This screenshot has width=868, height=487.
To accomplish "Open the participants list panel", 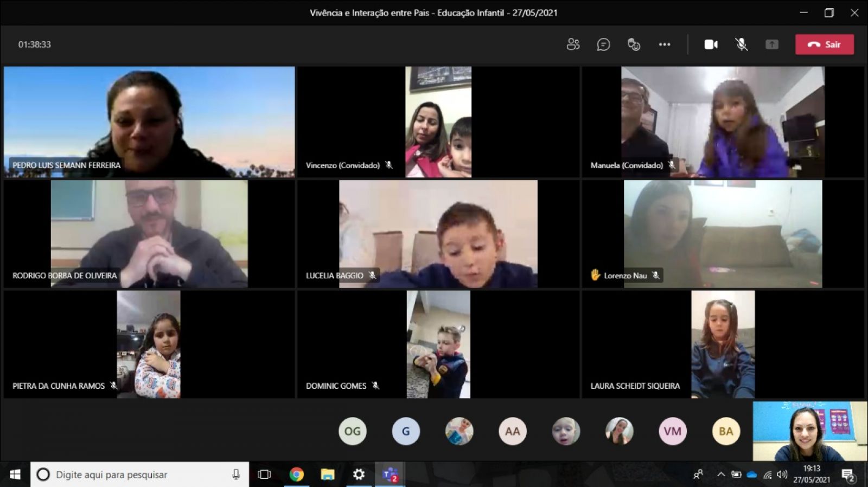I will (573, 44).
